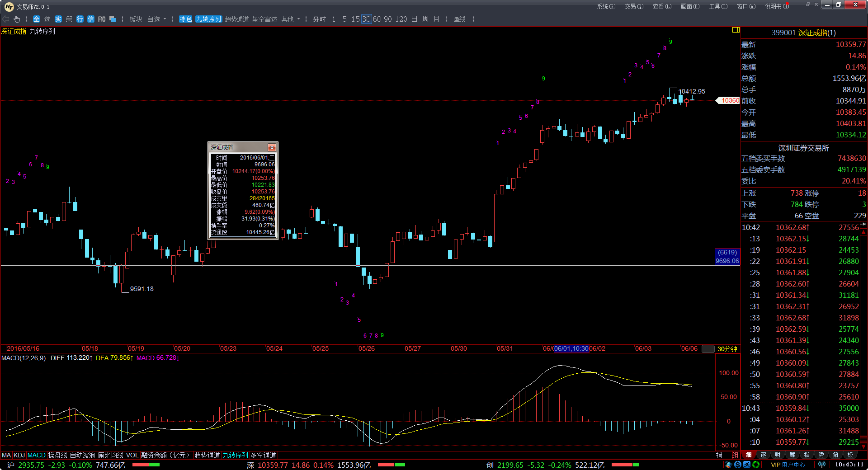Click the blue '全' toolbar icon
Image resolution: width=868 pixels, height=470 pixels.
37,19
